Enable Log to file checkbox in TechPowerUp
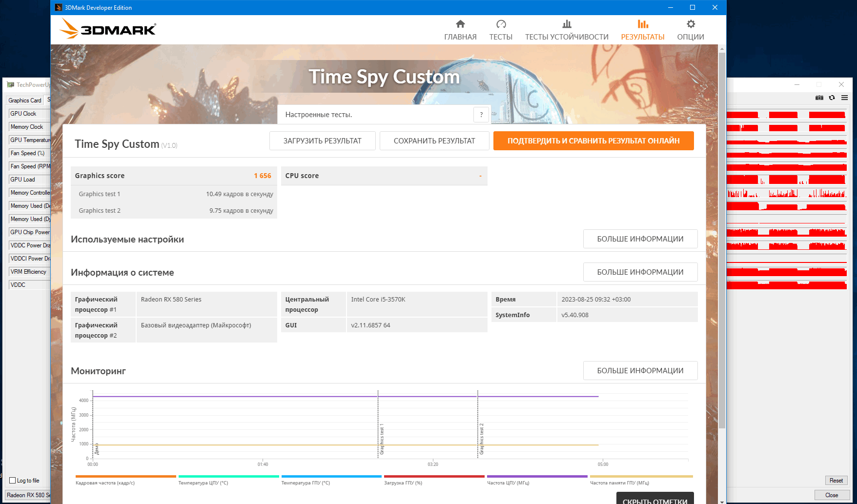Screen dimensions: 857x504 pos(13,481)
